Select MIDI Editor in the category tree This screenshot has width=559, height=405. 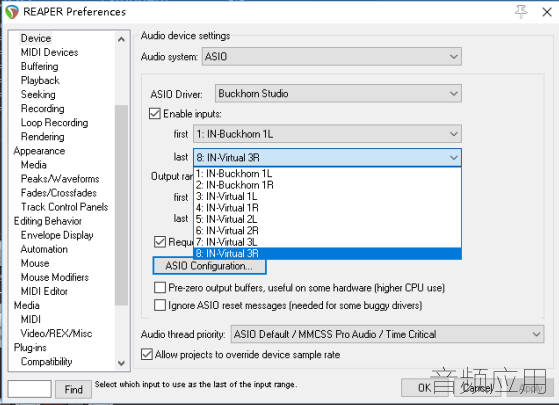[44, 291]
